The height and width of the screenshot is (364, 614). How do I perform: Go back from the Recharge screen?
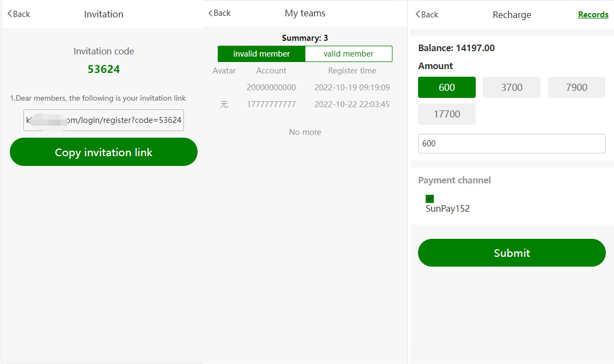pos(427,15)
